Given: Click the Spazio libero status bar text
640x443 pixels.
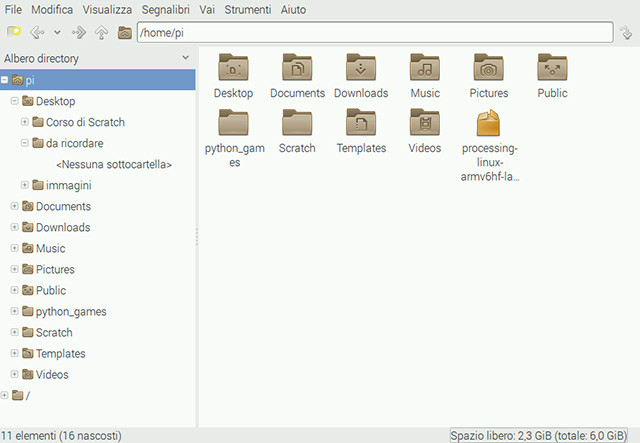Looking at the screenshot, I should tap(538, 436).
